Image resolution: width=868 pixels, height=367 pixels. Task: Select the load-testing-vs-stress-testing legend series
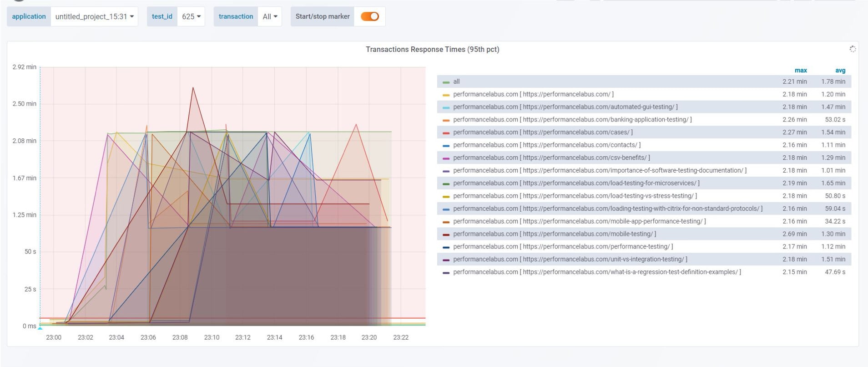coord(575,196)
